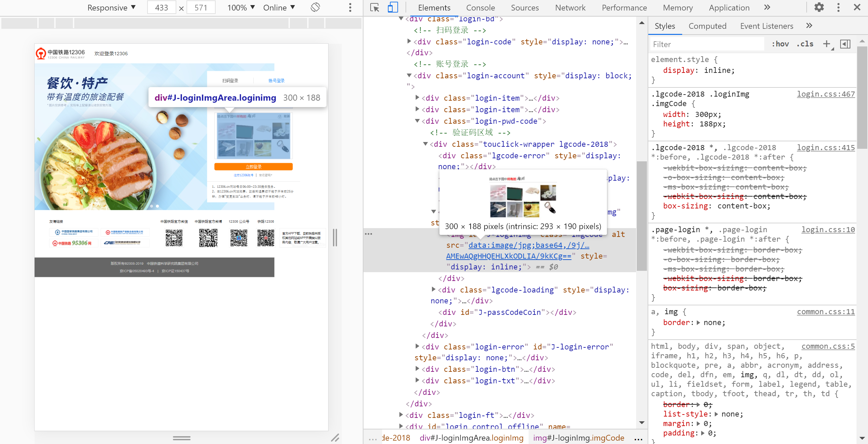
Task: Open the Responsive device dropdown
Action: click(x=111, y=7)
